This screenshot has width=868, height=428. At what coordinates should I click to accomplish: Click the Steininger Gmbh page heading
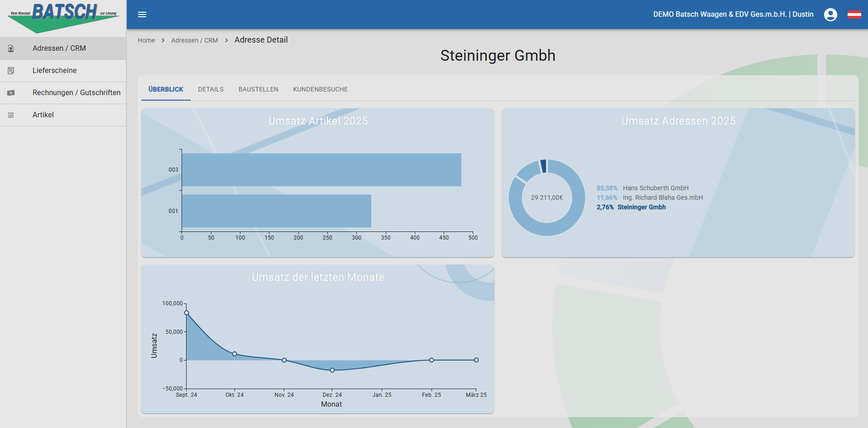pos(498,55)
